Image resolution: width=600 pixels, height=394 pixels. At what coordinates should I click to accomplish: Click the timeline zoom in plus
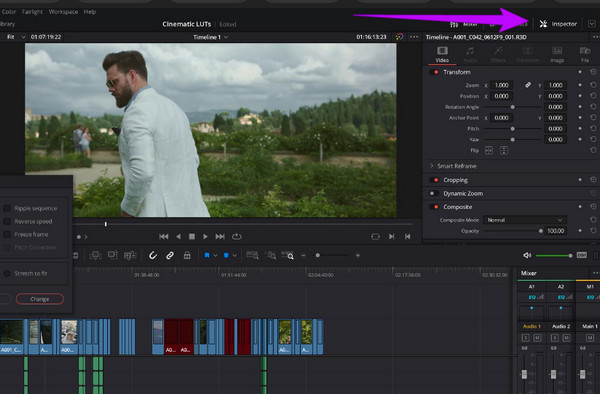coord(358,255)
